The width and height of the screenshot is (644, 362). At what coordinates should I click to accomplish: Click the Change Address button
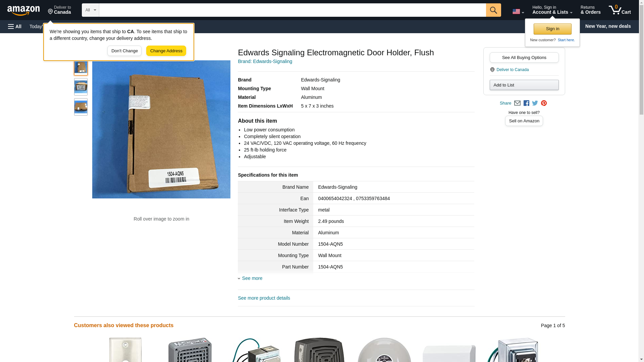[166, 51]
